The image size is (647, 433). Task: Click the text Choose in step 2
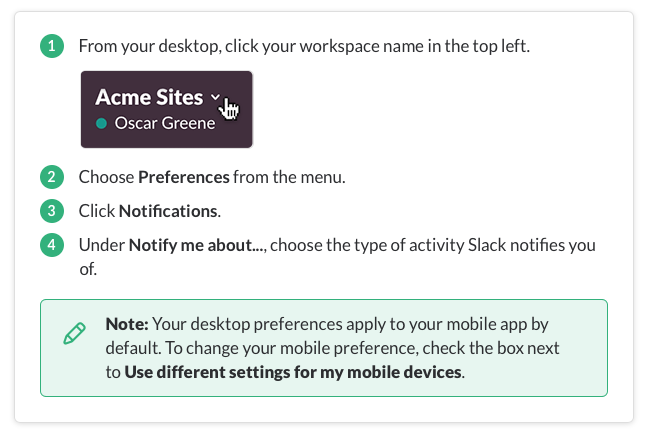[106, 177]
